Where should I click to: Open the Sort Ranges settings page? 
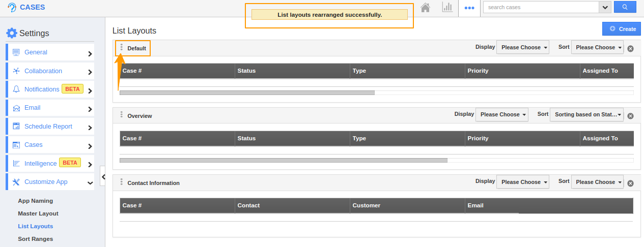pos(35,239)
